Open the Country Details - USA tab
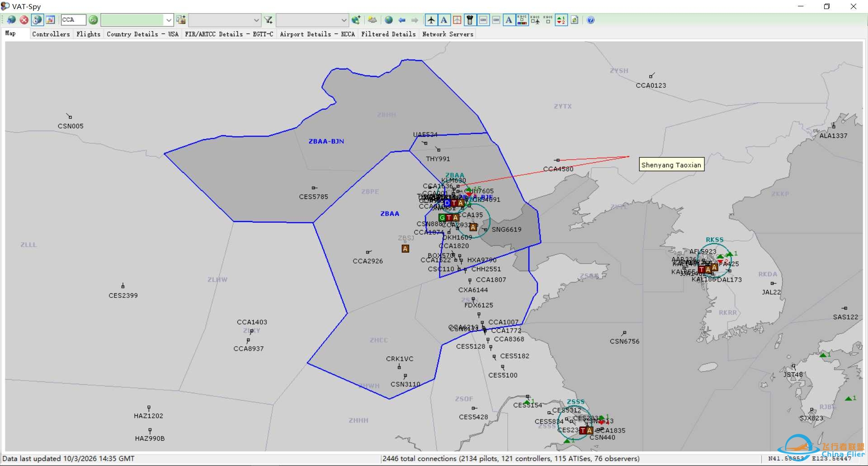868x466 pixels. (142, 34)
